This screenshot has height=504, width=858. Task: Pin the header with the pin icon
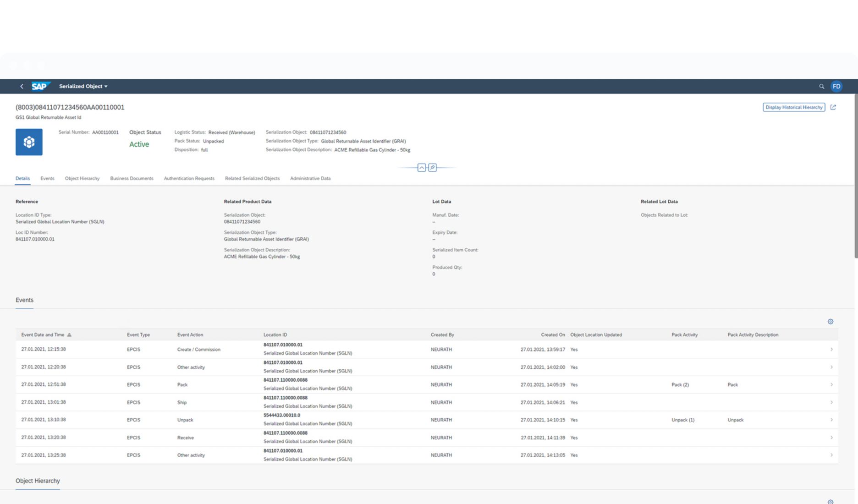pos(432,168)
